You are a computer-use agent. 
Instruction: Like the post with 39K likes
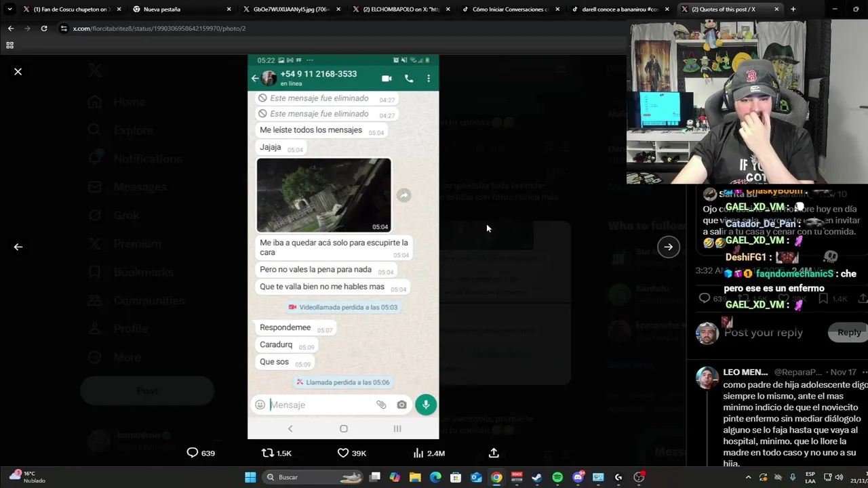point(352,453)
